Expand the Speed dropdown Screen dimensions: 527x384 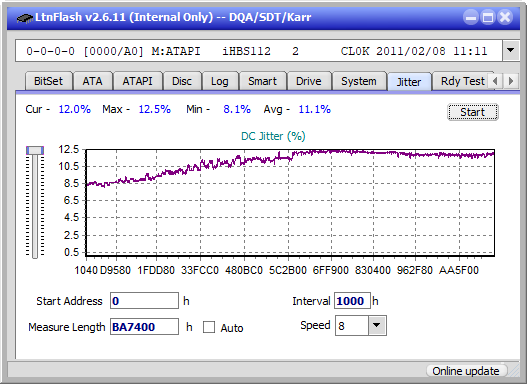pos(377,325)
